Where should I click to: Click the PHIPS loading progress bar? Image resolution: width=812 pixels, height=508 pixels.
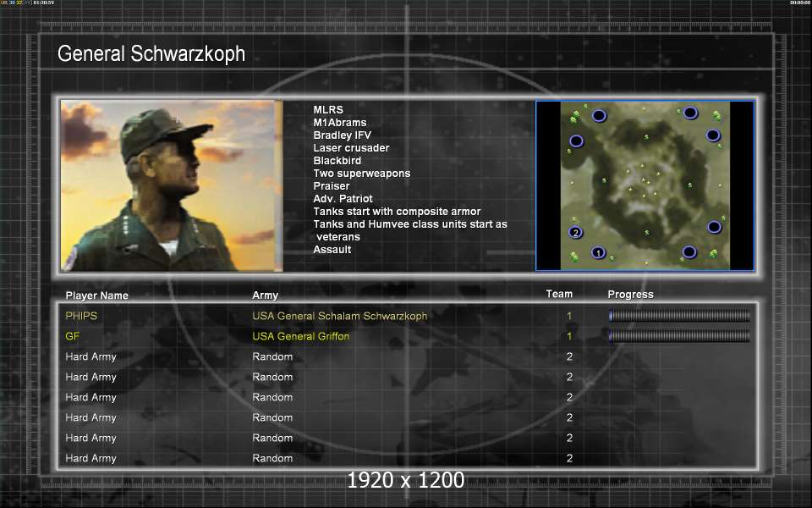tap(679, 315)
